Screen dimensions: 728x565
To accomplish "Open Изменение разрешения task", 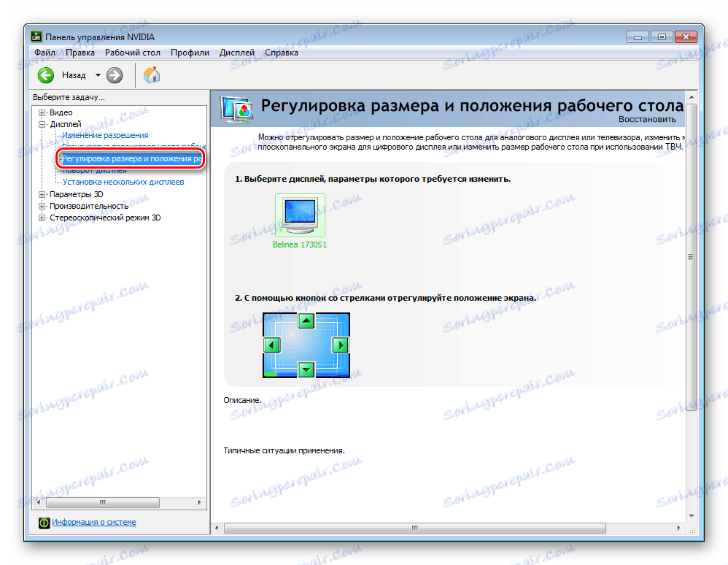I will coord(105,135).
